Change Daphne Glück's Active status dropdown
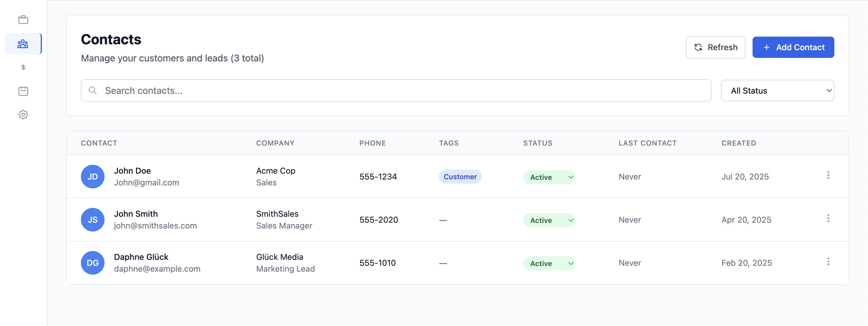This screenshot has width=868, height=326. click(x=549, y=264)
